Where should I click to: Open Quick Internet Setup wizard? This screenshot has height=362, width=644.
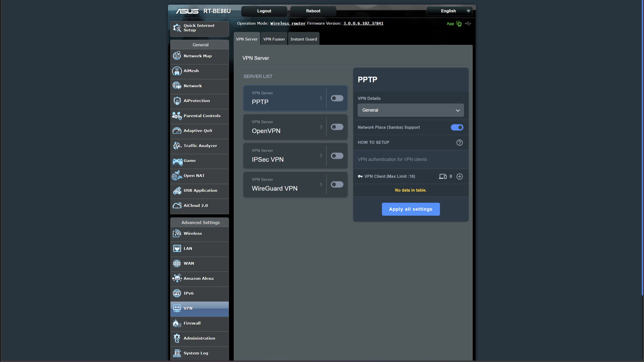199,28
